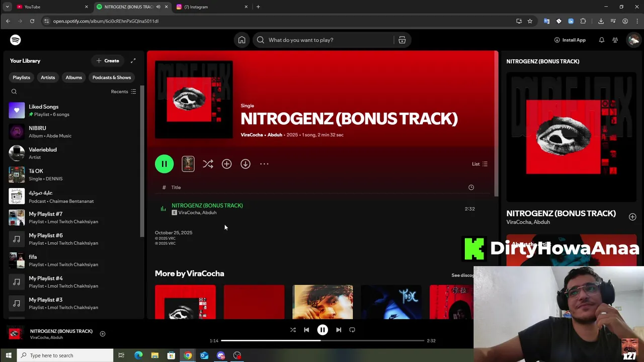Screen dimensions: 644x362
Task: Open Friend Activity icon
Action: (615, 40)
